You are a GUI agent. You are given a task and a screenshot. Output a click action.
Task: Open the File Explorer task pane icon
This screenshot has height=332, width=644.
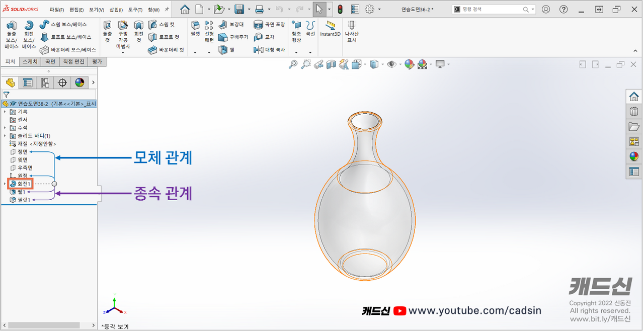(x=634, y=126)
